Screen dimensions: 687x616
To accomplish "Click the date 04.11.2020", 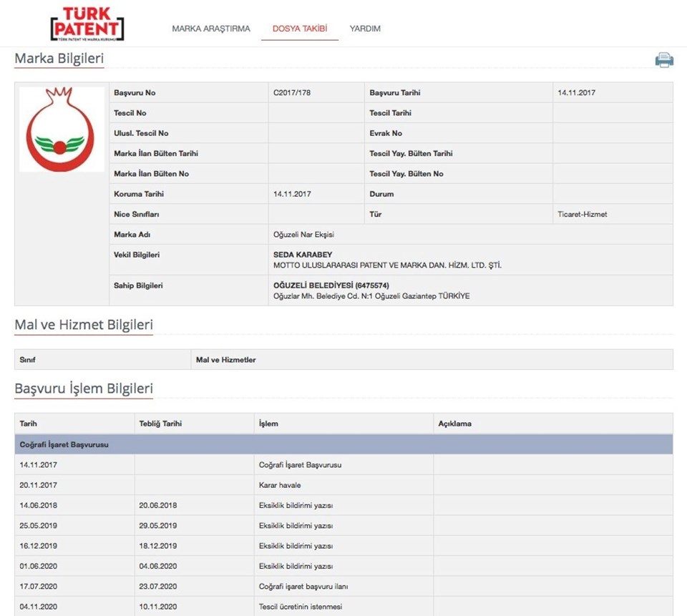I will [38, 607].
